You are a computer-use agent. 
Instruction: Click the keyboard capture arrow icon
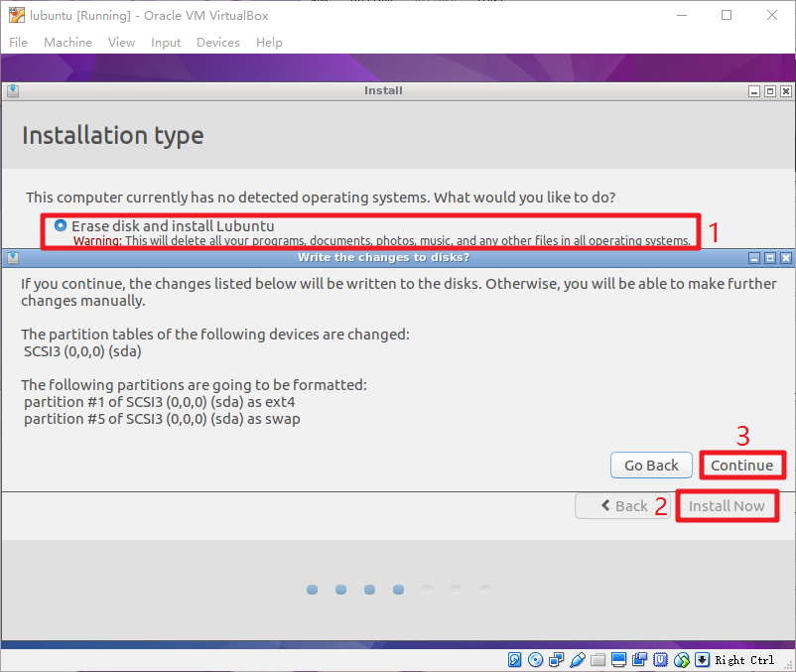tap(703, 660)
